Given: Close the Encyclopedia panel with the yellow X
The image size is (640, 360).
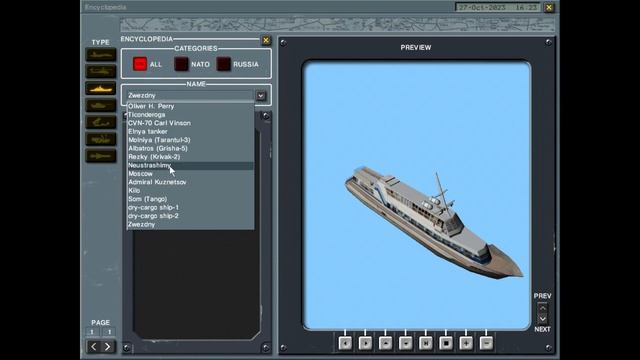Looking at the screenshot, I should click(x=266, y=40).
